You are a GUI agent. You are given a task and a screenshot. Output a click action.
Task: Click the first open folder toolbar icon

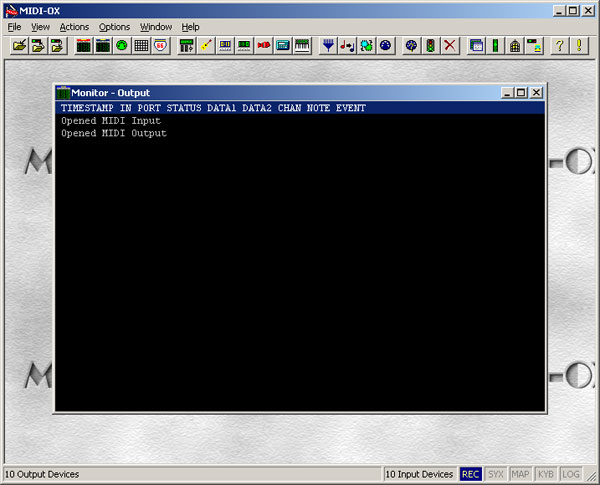(19, 46)
